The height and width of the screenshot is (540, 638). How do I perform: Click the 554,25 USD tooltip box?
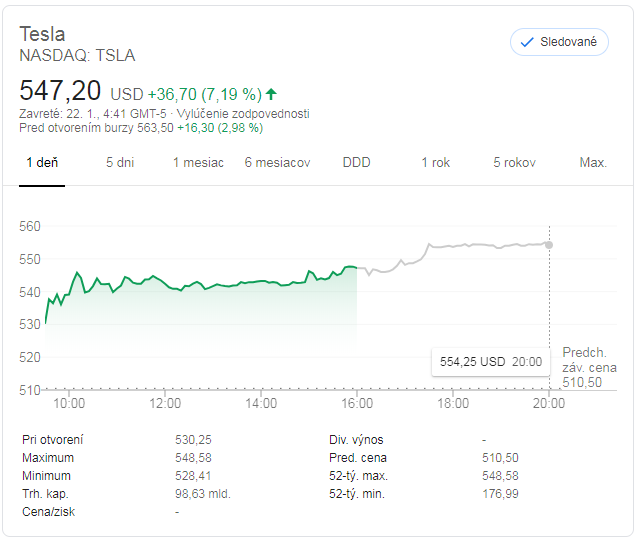pos(491,362)
